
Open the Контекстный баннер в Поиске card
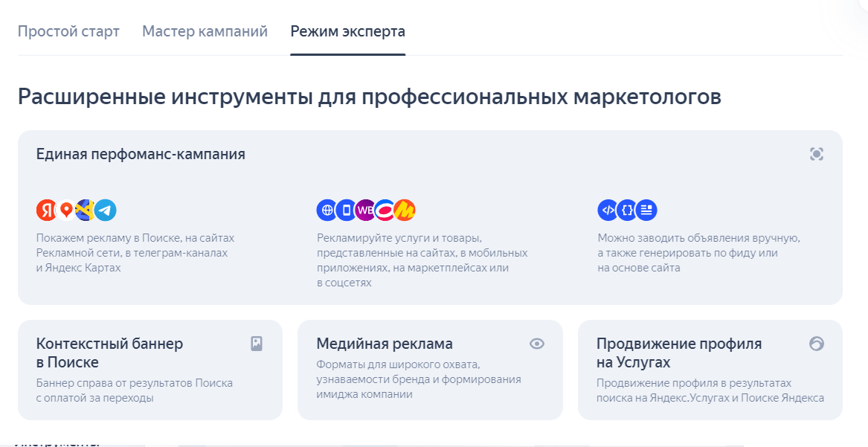coord(150,370)
